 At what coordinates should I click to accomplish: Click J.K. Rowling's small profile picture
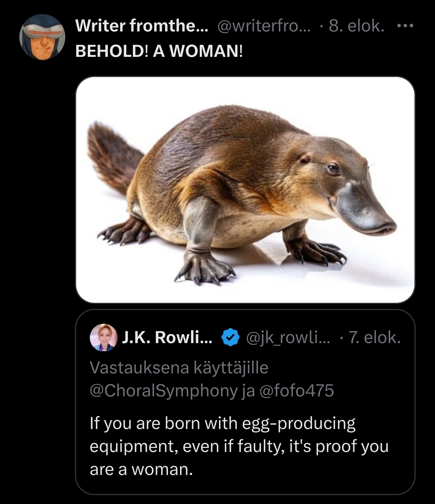(103, 337)
